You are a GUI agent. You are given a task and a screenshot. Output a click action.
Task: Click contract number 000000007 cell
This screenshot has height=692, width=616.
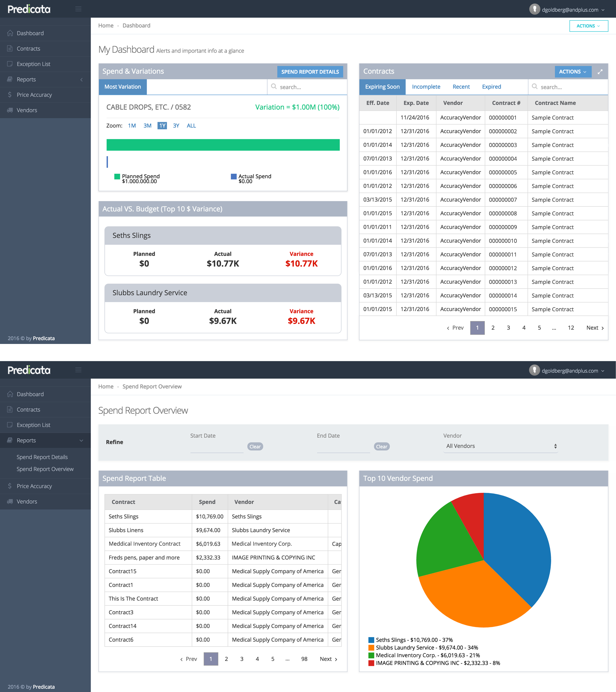point(506,200)
